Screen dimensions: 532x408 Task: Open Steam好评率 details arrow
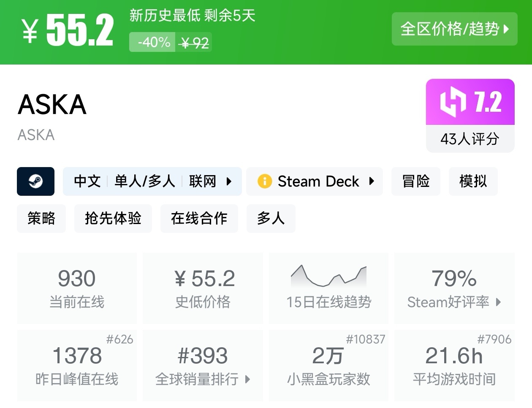[x=499, y=302]
